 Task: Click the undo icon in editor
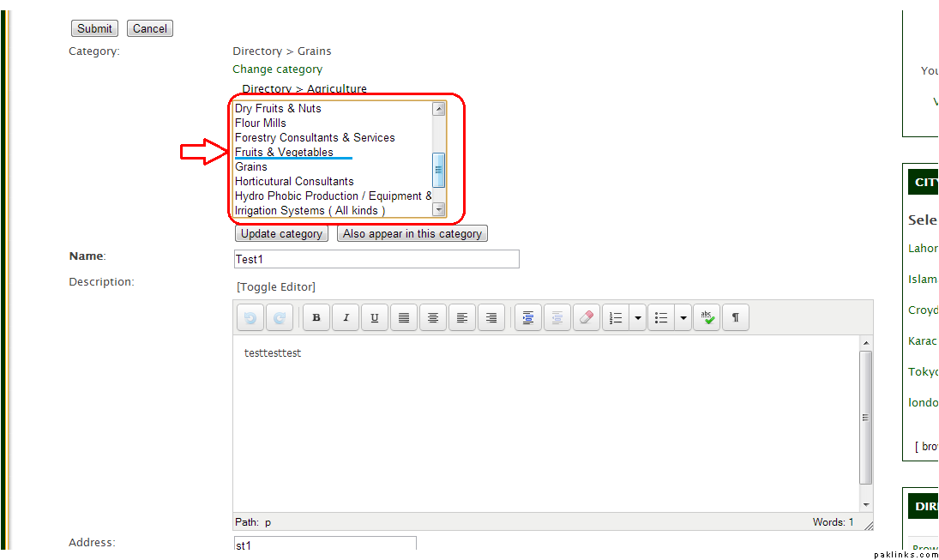click(250, 318)
